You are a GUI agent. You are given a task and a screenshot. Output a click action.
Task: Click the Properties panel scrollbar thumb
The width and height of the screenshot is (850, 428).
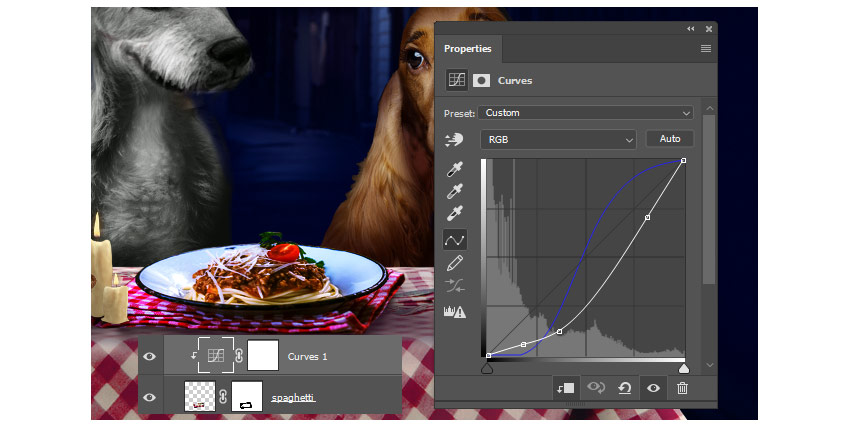pos(709,199)
